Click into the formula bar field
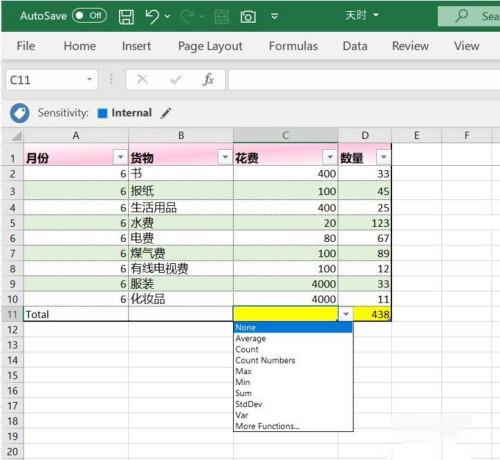This screenshot has height=460, width=500. click(x=364, y=80)
